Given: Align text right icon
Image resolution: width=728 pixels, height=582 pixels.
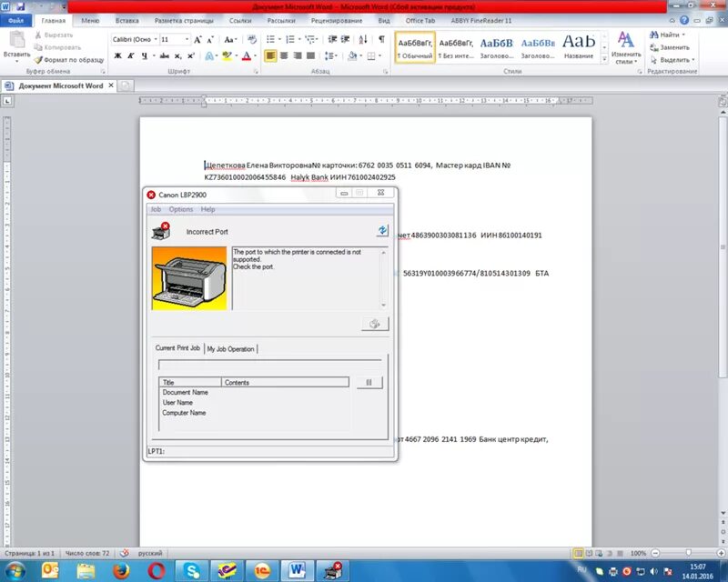Looking at the screenshot, I should [298, 55].
